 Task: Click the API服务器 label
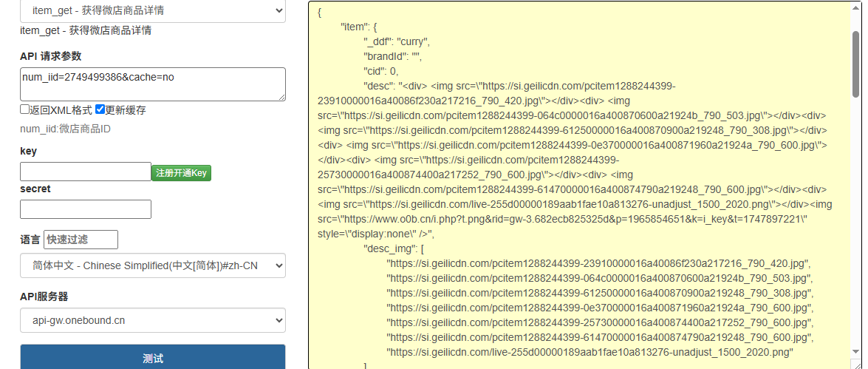[44, 297]
